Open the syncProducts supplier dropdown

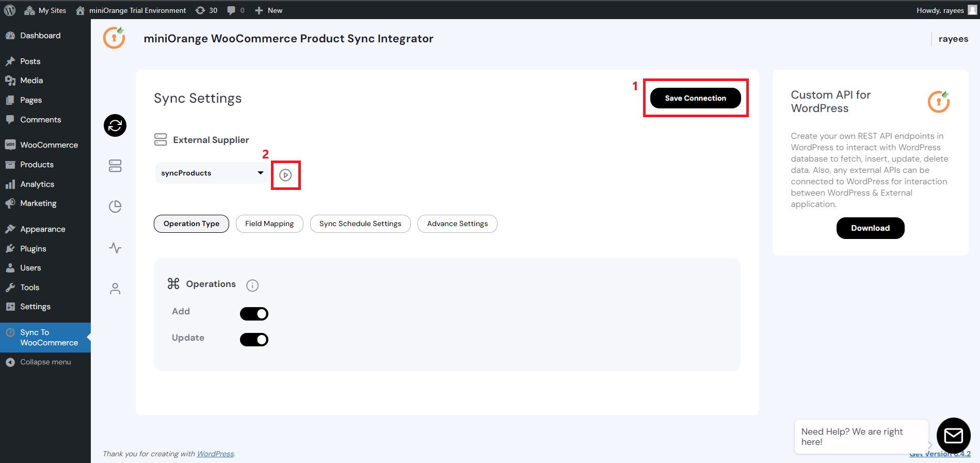point(212,173)
